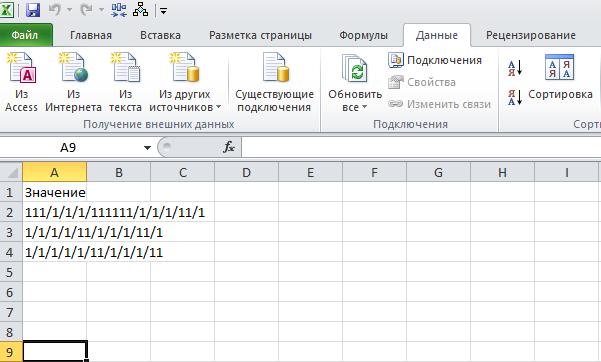The image size is (601, 362).
Task: Select column B header
Action: tap(119, 172)
